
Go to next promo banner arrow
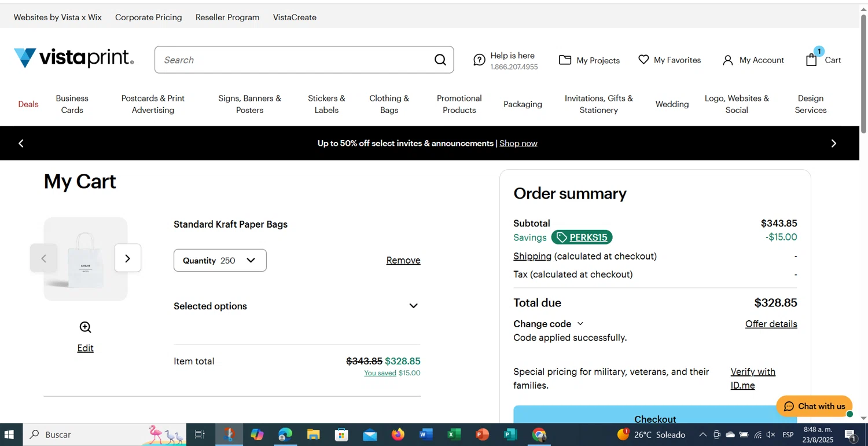click(834, 143)
